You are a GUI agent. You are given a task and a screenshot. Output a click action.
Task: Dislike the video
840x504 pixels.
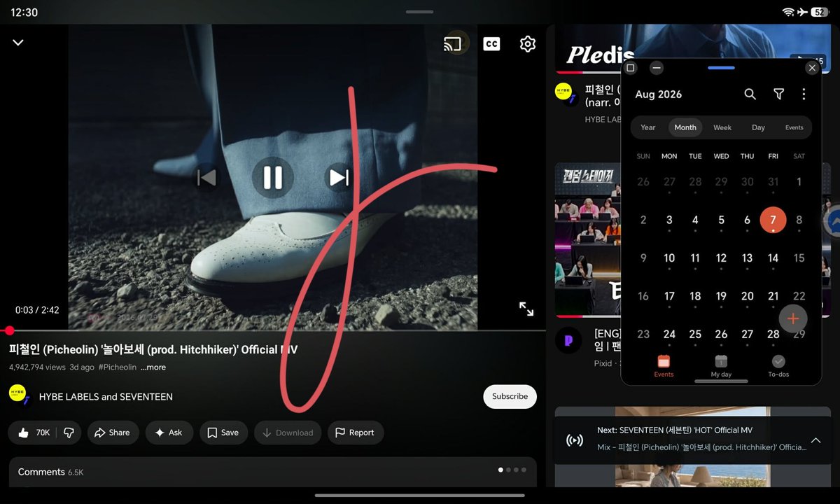point(69,433)
